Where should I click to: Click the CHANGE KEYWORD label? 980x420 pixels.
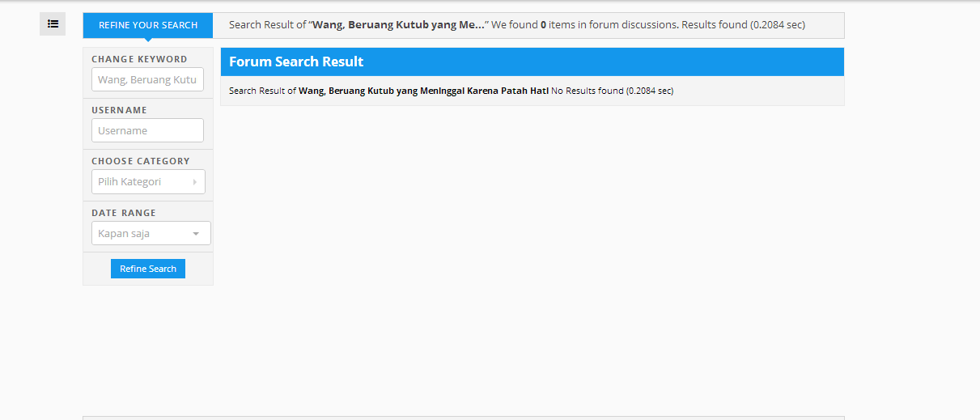pos(139,59)
